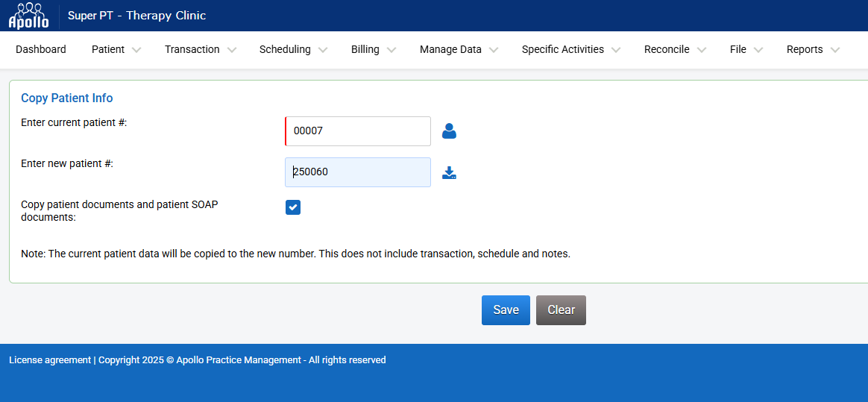Expand the Patient menu dropdown

tap(116, 50)
